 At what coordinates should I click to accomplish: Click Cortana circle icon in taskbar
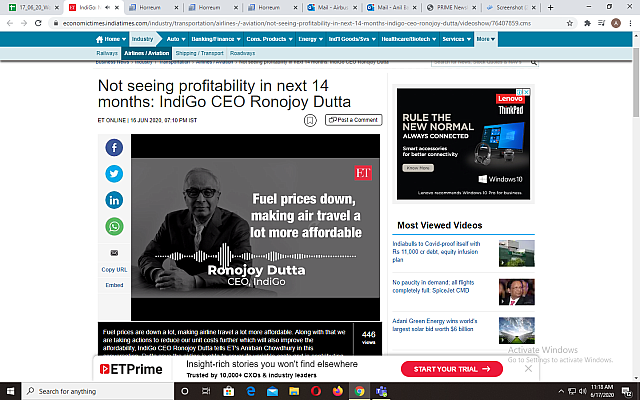point(184,391)
